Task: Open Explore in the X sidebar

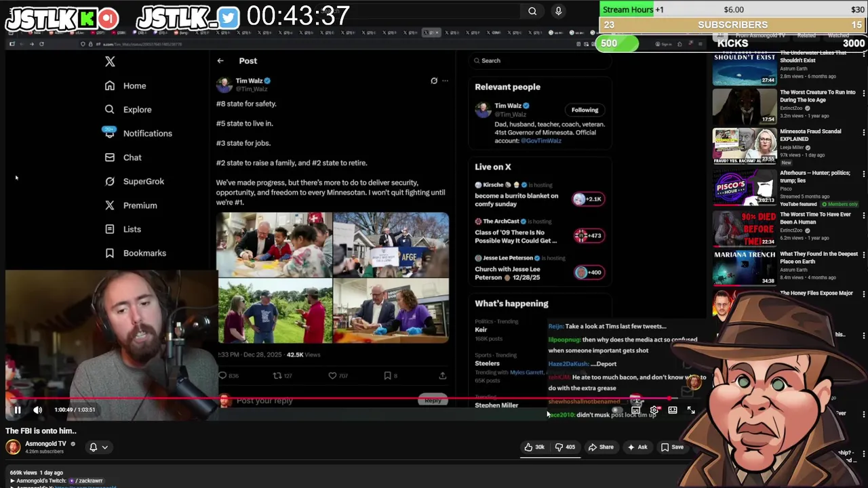Action: 128,109
